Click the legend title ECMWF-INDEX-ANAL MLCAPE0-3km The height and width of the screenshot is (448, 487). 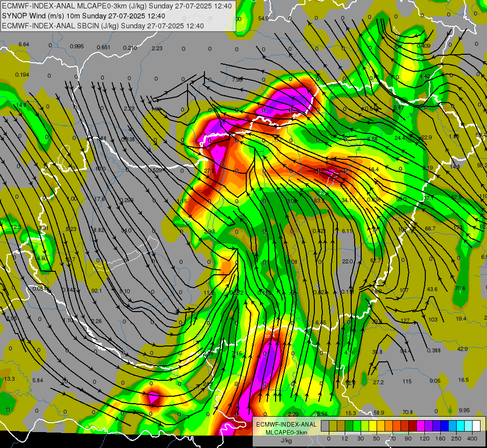click(287, 428)
